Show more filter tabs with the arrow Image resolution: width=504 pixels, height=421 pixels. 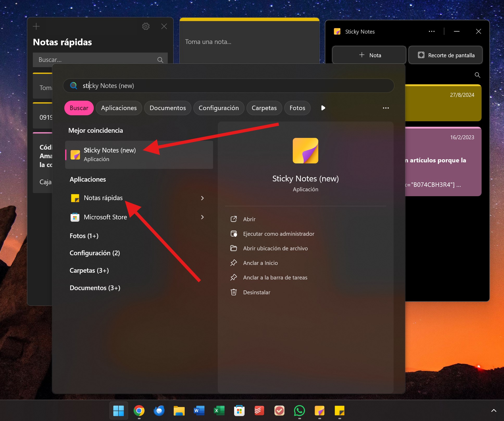pos(323,108)
